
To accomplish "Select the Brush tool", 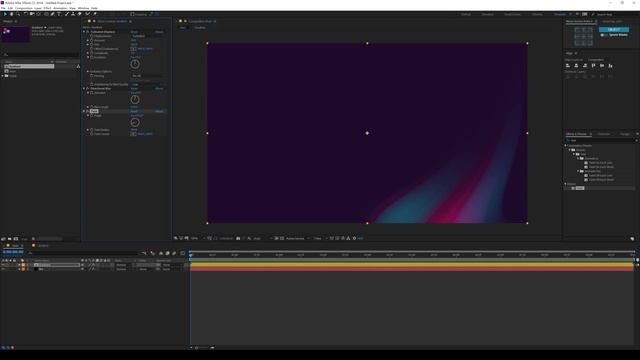I will [x=67, y=14].
